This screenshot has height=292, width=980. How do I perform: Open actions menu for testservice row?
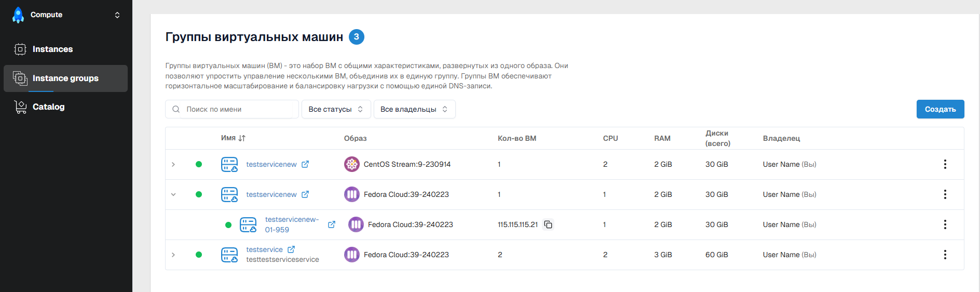tap(945, 255)
